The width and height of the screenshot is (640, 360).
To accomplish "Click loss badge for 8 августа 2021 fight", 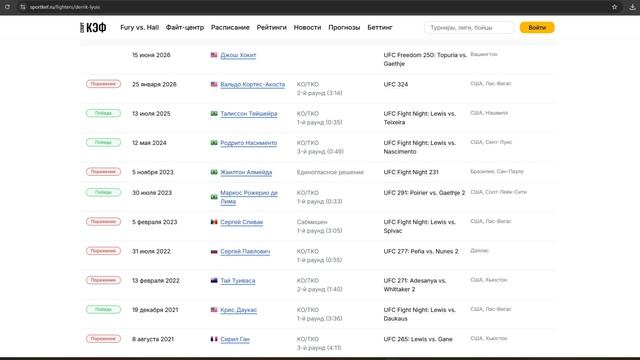I will tap(103, 339).
